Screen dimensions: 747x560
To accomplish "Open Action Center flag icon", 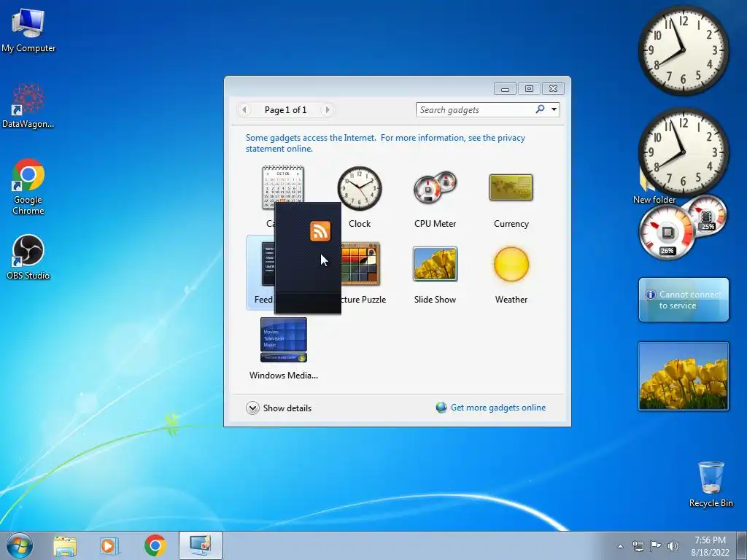I will [656, 545].
